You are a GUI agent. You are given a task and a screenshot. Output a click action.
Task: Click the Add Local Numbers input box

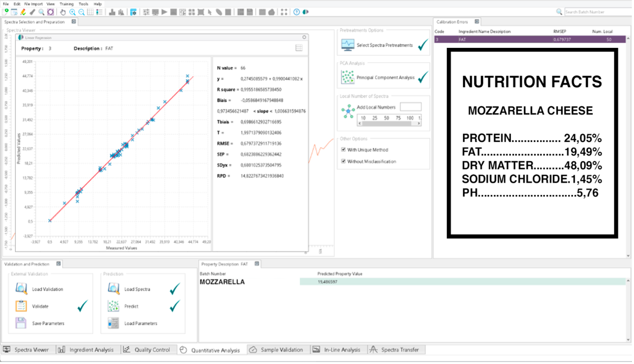pos(411,107)
